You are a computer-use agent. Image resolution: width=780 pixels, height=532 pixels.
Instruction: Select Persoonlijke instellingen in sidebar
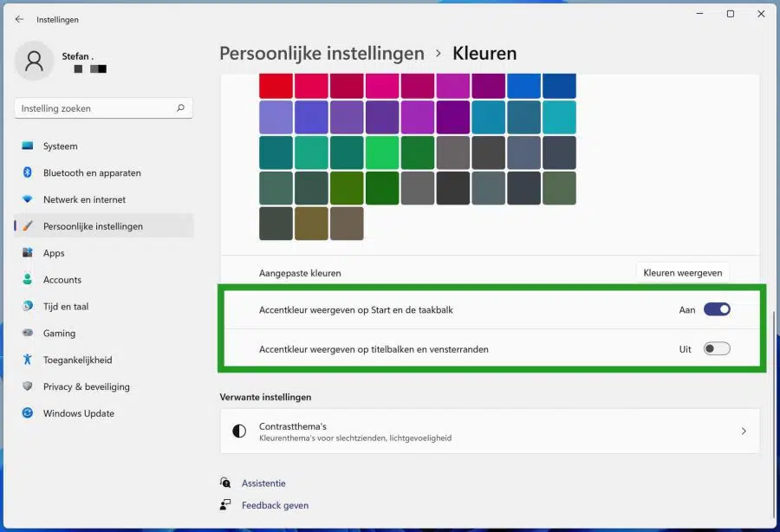103,226
